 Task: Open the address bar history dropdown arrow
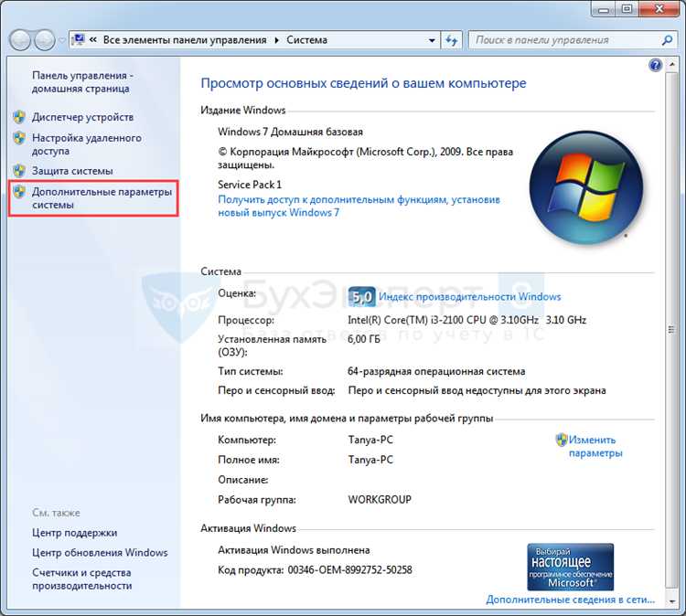point(432,40)
